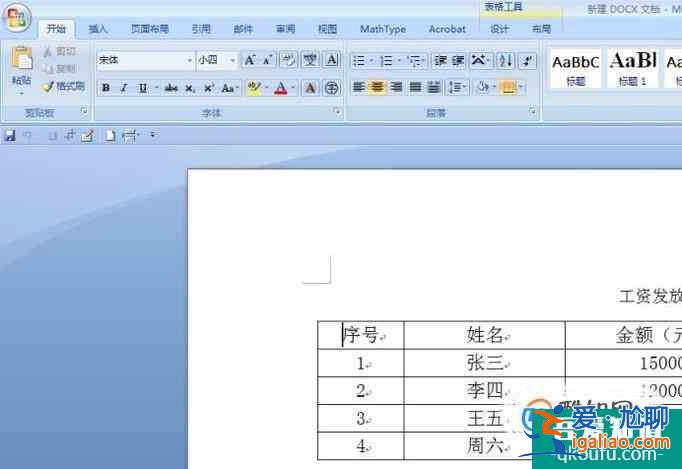The height and width of the screenshot is (469, 682).
Task: Grow font size with the A-up icon
Action: 250,60
